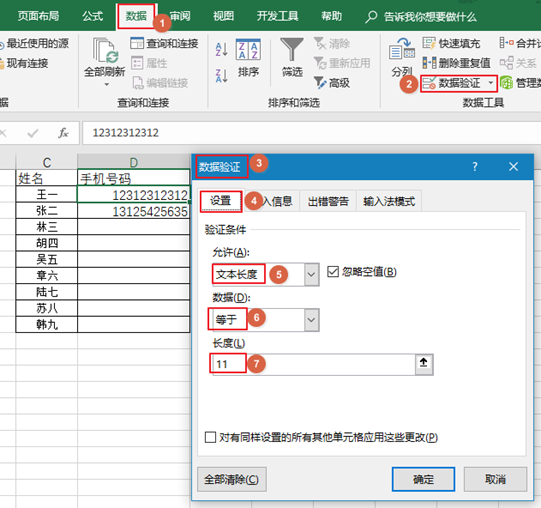Enable apply changes to all same-setting cells checkbox
Viewport: 541px width, 508px height.
[x=210, y=437]
